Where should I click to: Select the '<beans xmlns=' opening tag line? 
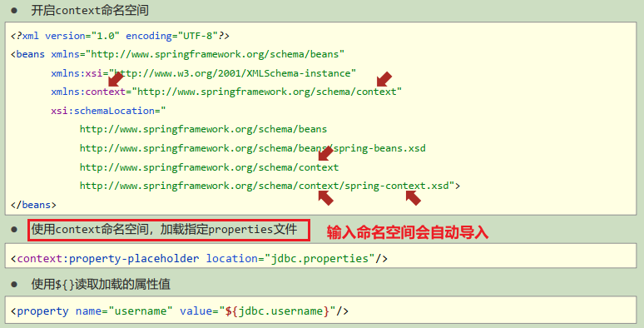coord(177,54)
